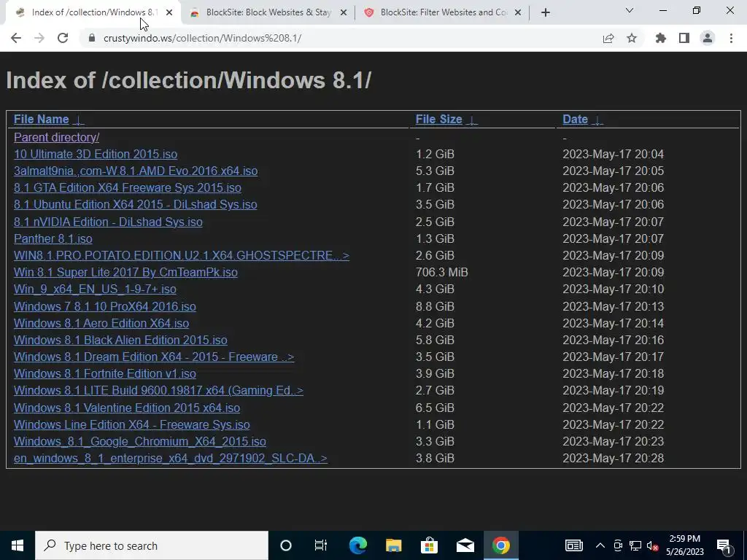Download Windows 8.1 Black Alien Edition iso

pos(120,340)
